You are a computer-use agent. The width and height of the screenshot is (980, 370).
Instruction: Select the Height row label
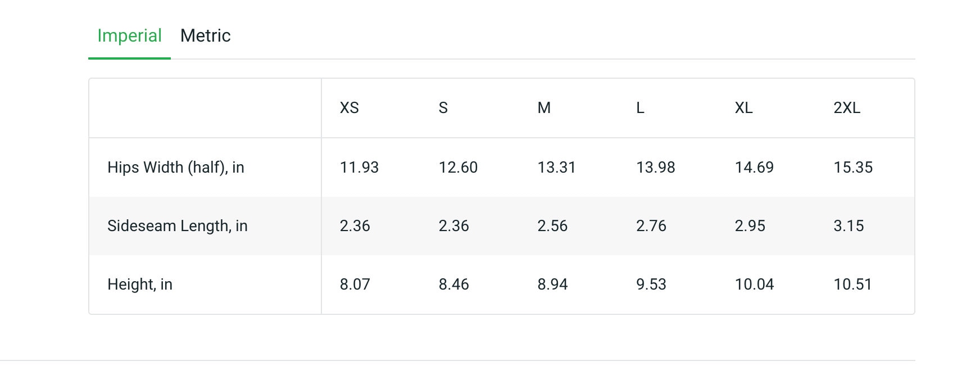tap(140, 285)
